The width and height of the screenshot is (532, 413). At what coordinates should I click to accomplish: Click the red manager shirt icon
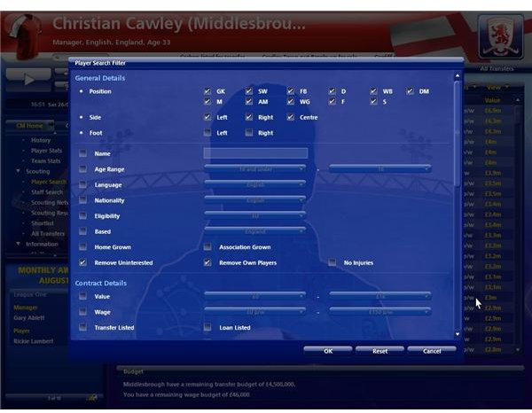coord(25,35)
